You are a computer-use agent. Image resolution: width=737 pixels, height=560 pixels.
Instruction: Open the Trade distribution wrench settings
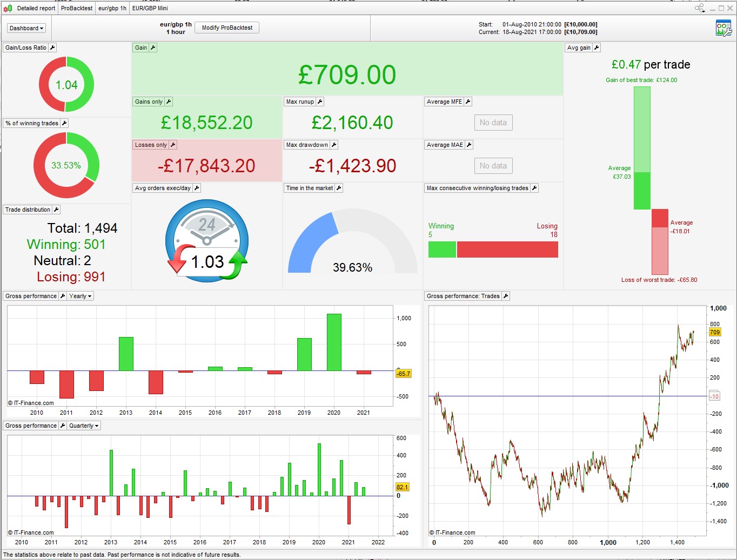(x=56, y=210)
